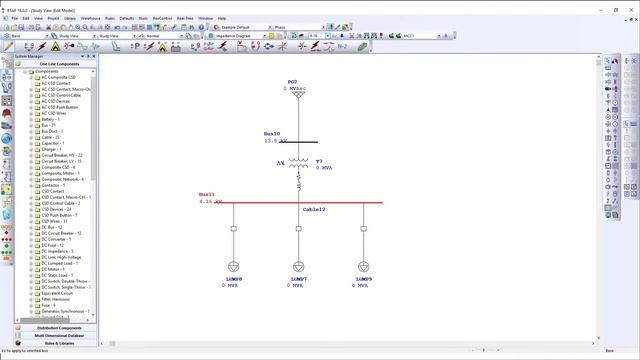
Task: Open the Library menu
Action: click(x=70, y=18)
